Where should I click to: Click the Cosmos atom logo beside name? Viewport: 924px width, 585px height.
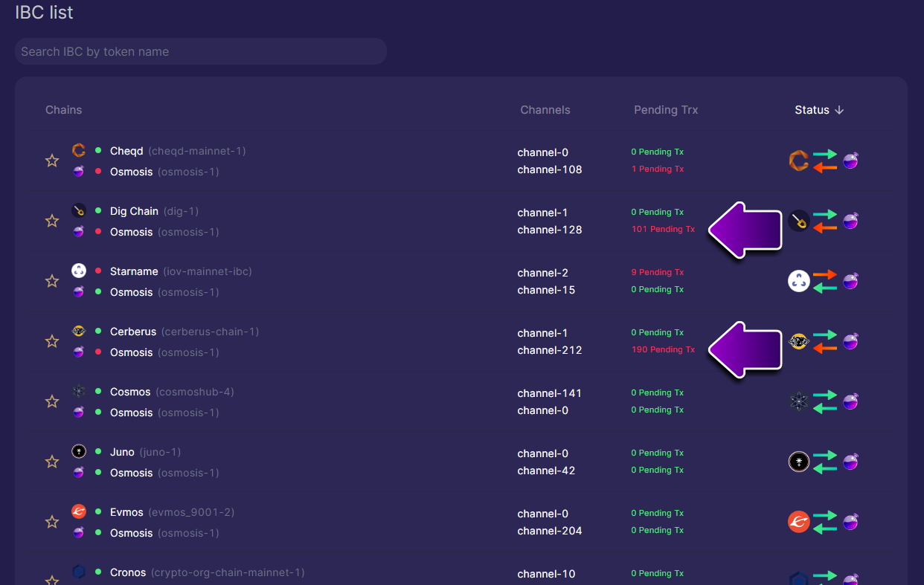79,391
